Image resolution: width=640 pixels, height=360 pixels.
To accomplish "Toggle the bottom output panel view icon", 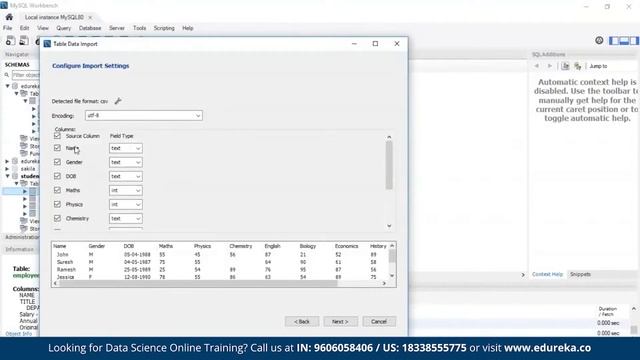I will [624, 40].
